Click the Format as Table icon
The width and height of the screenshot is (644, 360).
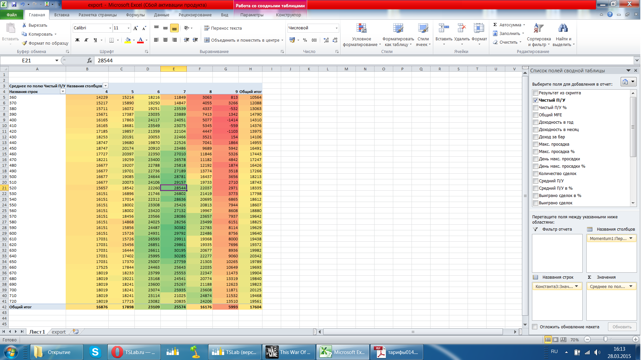398,28
